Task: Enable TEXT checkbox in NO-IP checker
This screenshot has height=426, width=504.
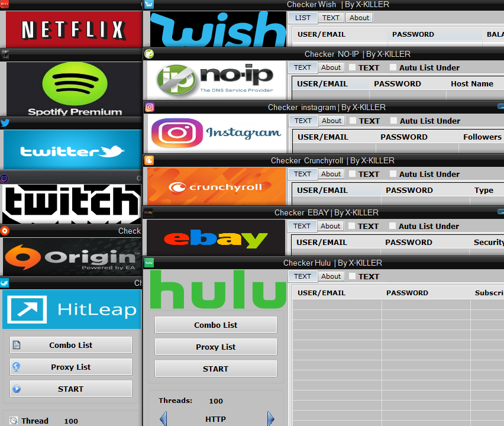Action: [x=353, y=67]
